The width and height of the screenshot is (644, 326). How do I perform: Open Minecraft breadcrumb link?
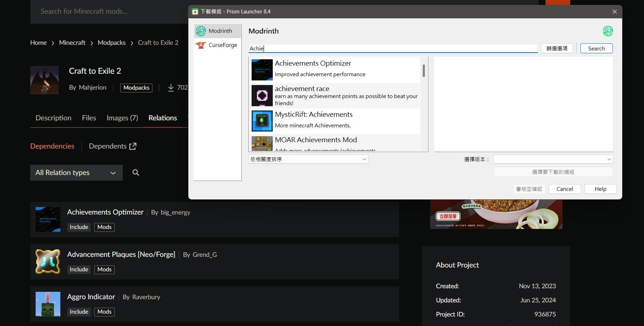coord(72,43)
